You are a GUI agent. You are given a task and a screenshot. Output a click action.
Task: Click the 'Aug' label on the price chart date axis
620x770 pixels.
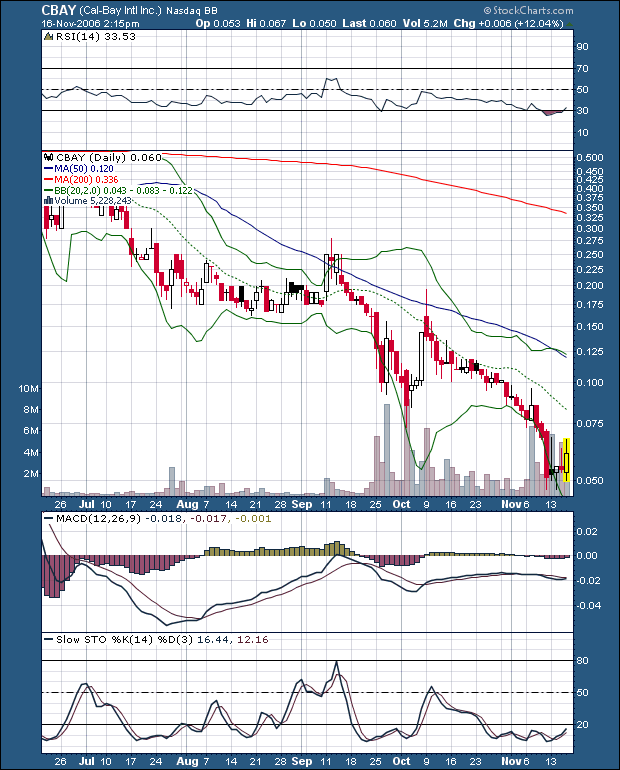[x=187, y=504]
